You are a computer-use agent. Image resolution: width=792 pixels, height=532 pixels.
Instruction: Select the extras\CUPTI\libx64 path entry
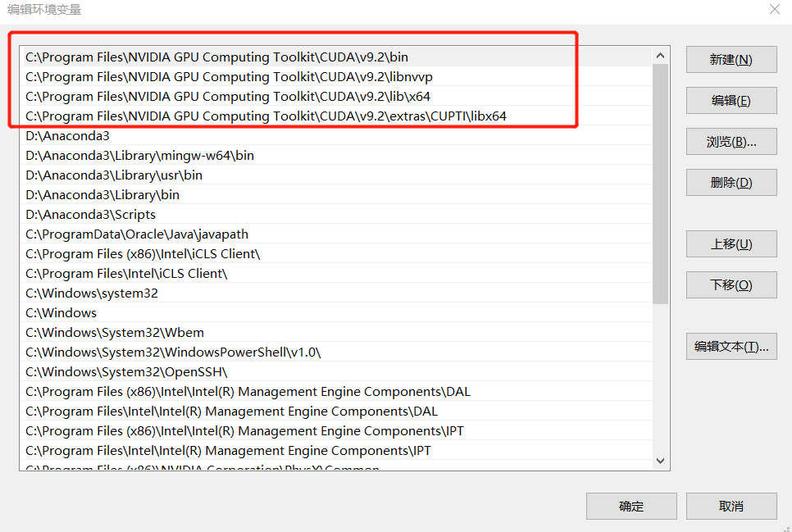click(336, 116)
